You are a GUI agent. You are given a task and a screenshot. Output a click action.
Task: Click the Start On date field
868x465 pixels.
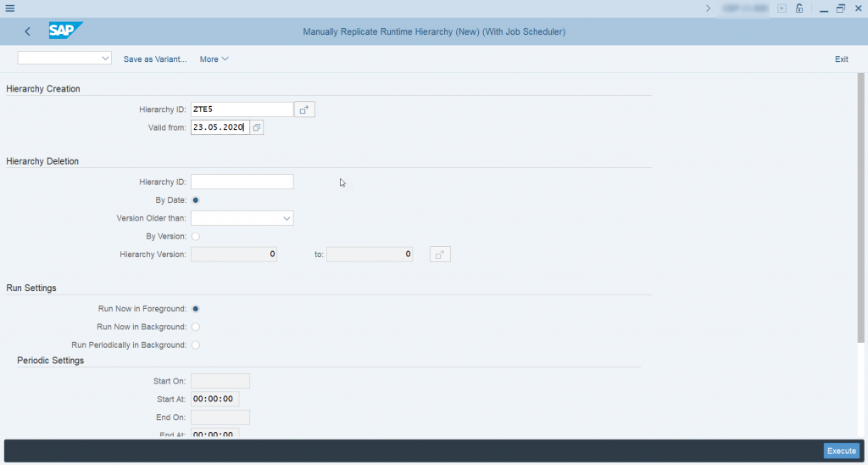pos(220,381)
